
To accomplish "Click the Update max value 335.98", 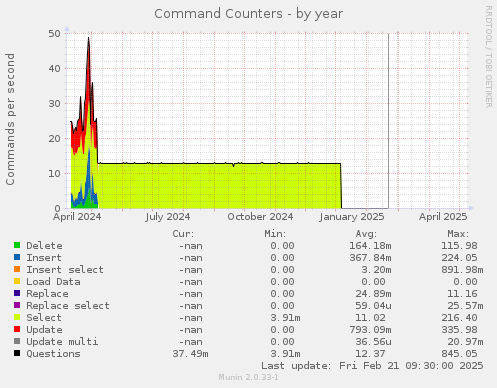I will [x=459, y=330].
